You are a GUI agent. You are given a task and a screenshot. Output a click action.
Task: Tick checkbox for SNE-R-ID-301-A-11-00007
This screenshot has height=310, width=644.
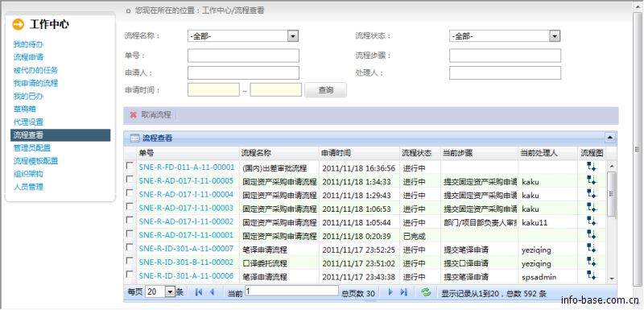(x=130, y=246)
